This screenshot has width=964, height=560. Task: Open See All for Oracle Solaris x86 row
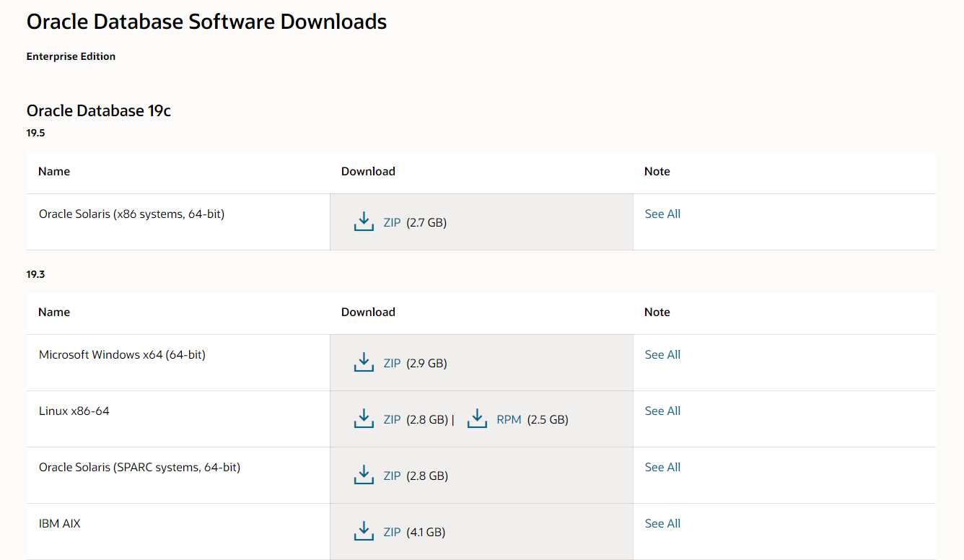coord(662,214)
